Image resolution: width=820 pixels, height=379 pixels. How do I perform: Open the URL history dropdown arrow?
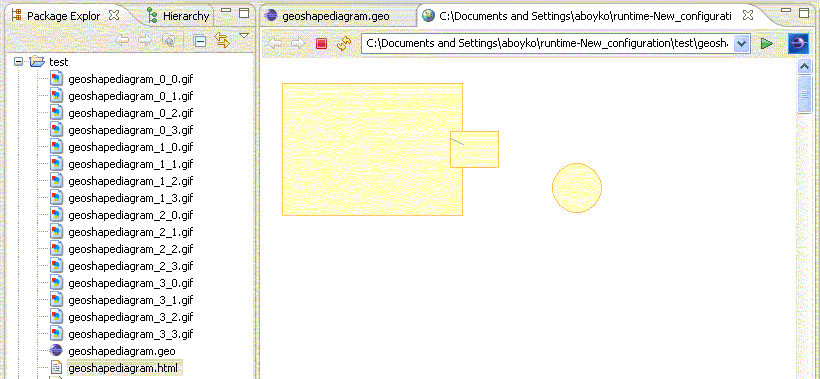[742, 44]
